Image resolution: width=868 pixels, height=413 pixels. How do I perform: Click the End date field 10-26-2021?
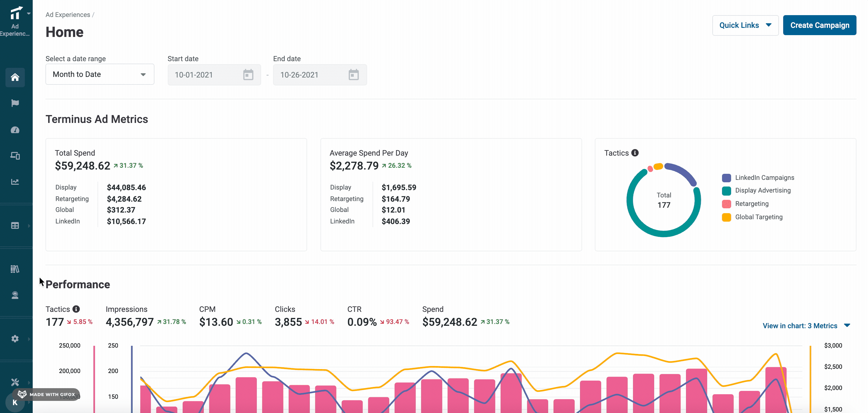pyautogui.click(x=320, y=75)
